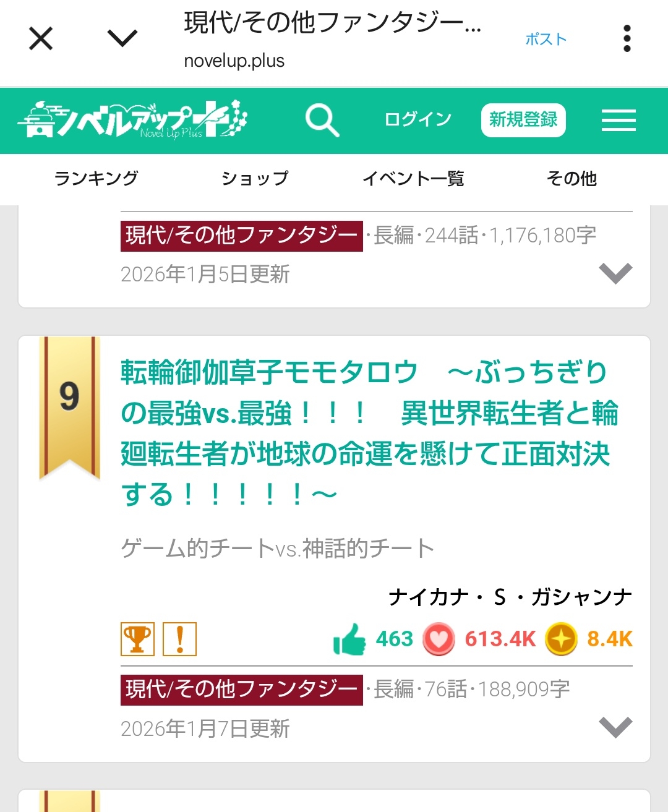Select the イベント一覧 menu item
The image size is (668, 812).
[413, 178]
